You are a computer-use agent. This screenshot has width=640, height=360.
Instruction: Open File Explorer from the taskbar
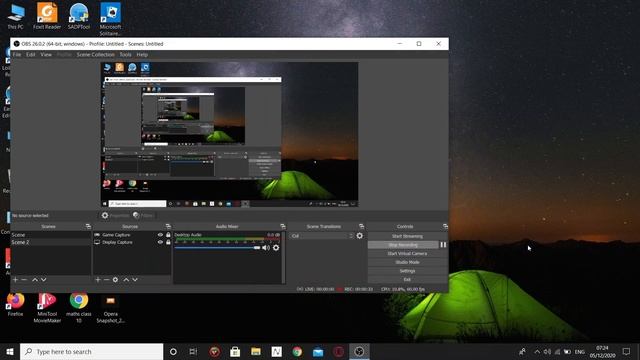click(x=256, y=351)
